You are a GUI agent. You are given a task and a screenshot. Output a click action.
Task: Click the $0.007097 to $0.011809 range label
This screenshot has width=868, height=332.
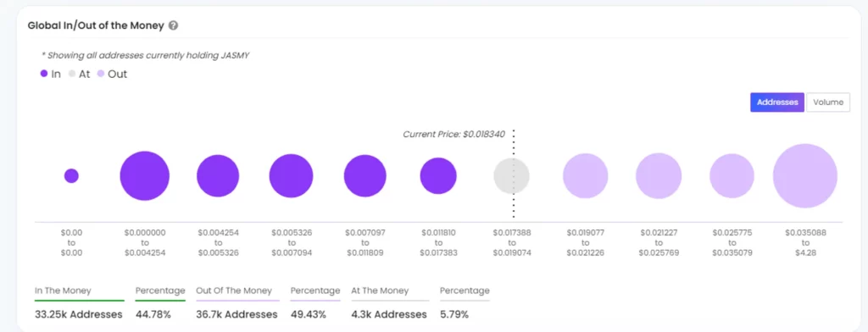click(x=364, y=243)
